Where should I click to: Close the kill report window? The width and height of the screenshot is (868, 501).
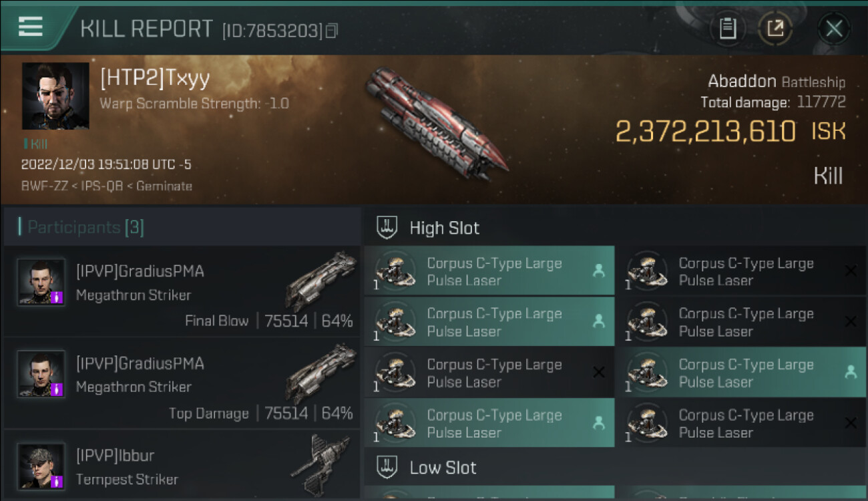click(834, 29)
